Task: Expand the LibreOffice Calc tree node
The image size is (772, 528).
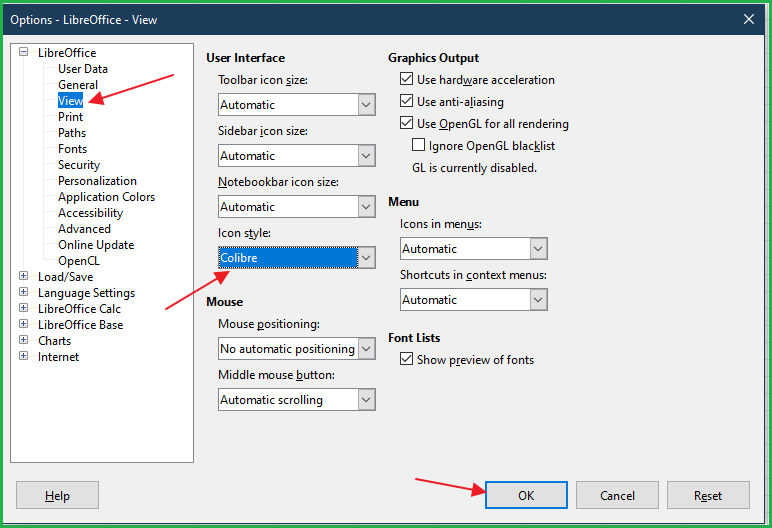Action: click(24, 309)
